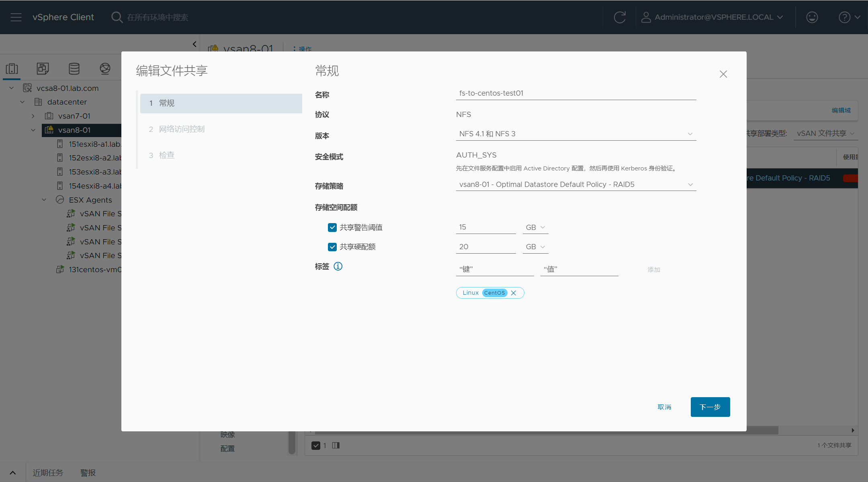Uncheck share hard quota checkbox
868x482 pixels.
(x=332, y=247)
